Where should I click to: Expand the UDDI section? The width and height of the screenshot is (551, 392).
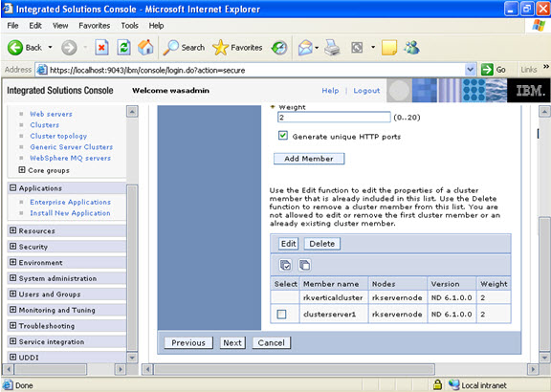point(13,357)
